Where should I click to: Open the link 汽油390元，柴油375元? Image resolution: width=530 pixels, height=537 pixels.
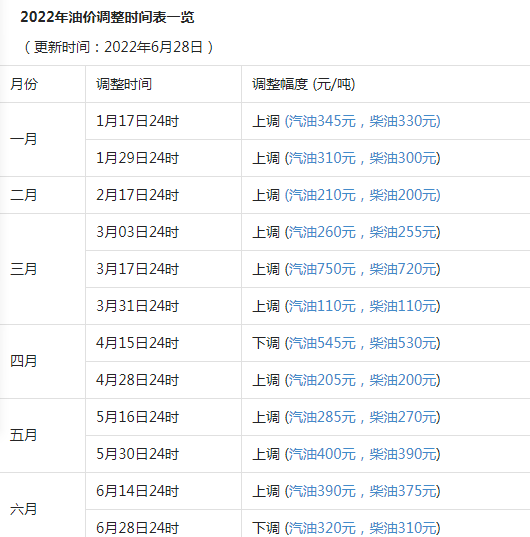[363, 491]
